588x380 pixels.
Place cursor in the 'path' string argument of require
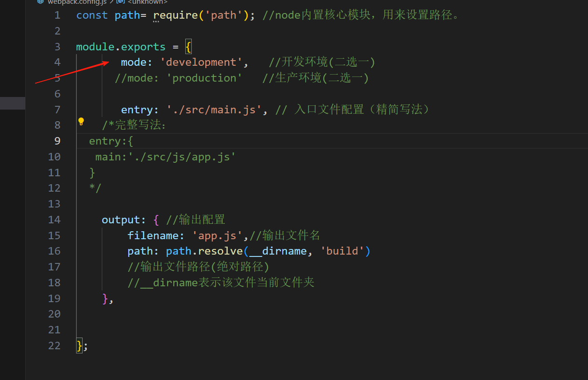pos(224,15)
